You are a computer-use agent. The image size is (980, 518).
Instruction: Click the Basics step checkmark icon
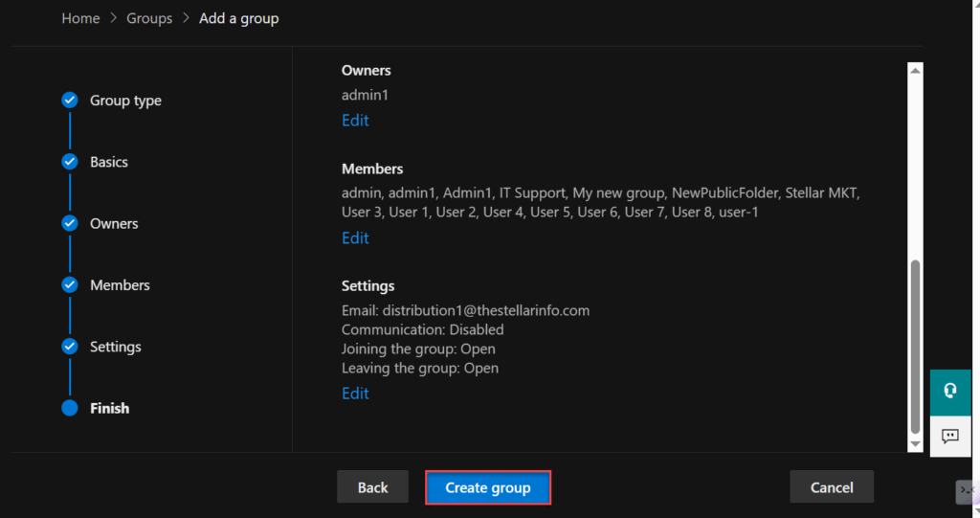click(x=70, y=162)
